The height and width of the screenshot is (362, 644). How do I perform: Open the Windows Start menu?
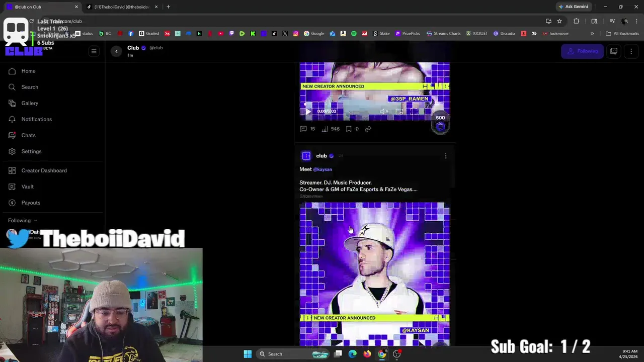pyautogui.click(x=248, y=354)
